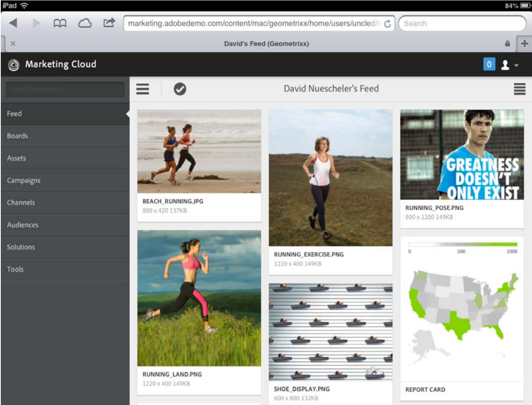
Task: Click the browser Search field
Action: [462, 24]
